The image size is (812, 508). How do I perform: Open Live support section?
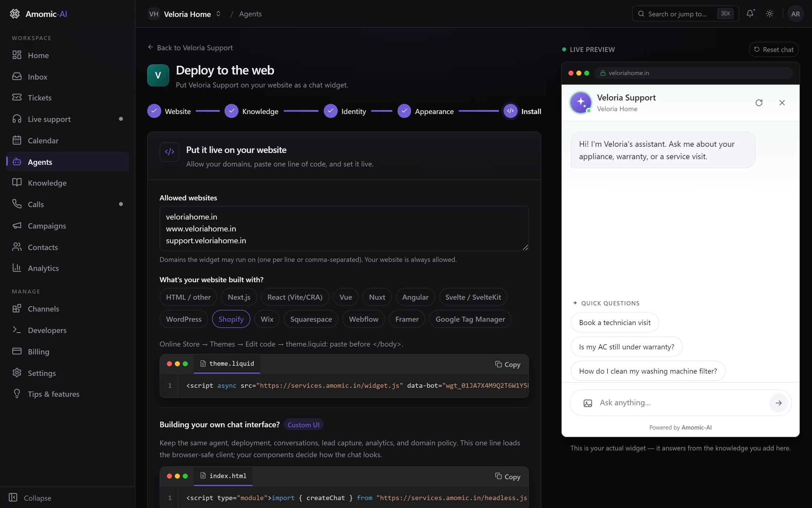pyautogui.click(x=68, y=119)
